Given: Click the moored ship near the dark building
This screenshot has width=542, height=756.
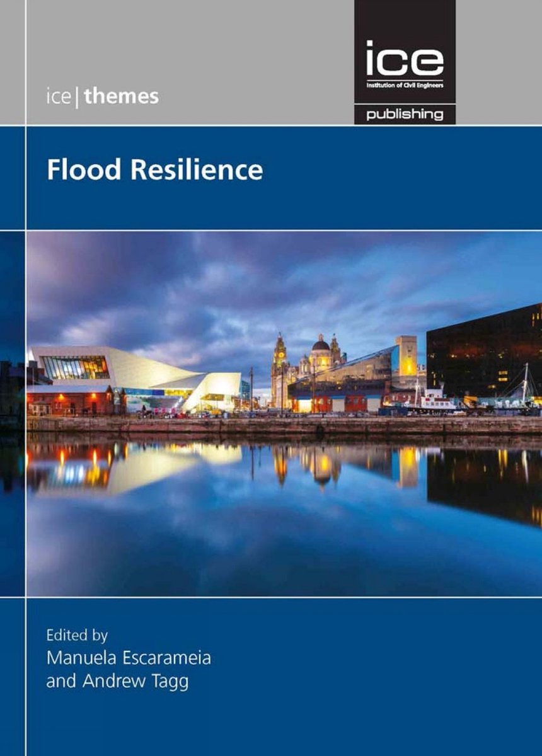Looking at the screenshot, I should (435, 400).
